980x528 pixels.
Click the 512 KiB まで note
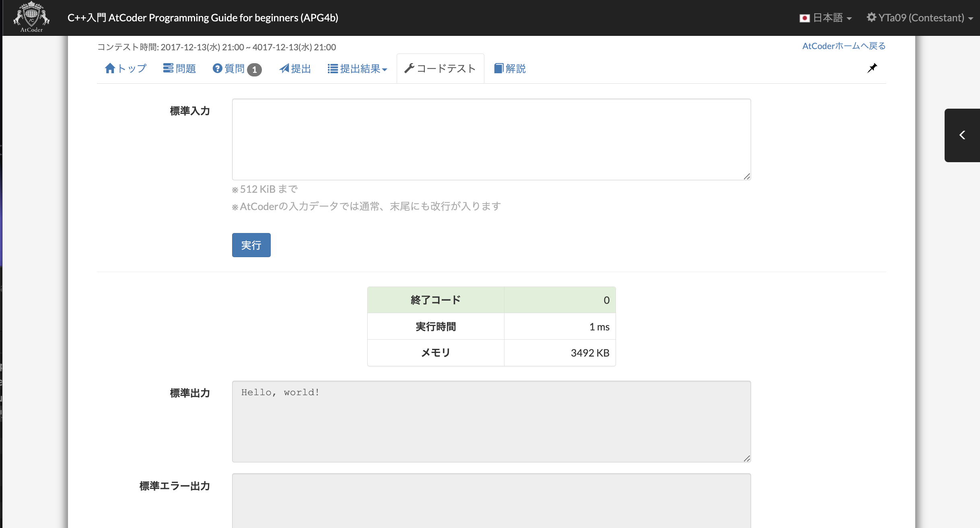265,189
